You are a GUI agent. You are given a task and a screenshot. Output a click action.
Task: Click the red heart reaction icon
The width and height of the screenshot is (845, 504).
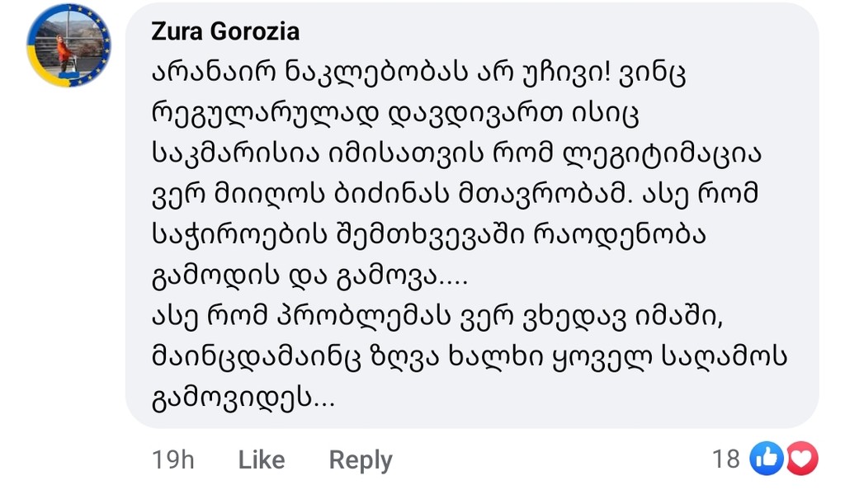(x=801, y=458)
